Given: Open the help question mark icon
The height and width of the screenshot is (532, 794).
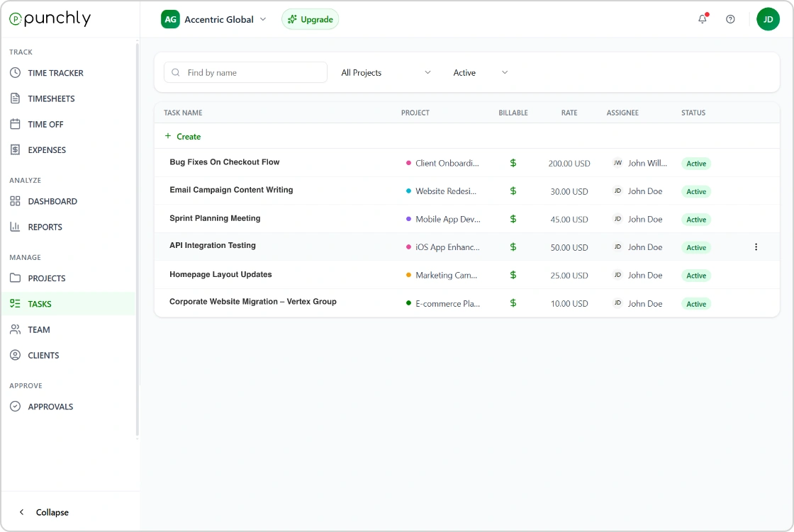Looking at the screenshot, I should point(730,19).
